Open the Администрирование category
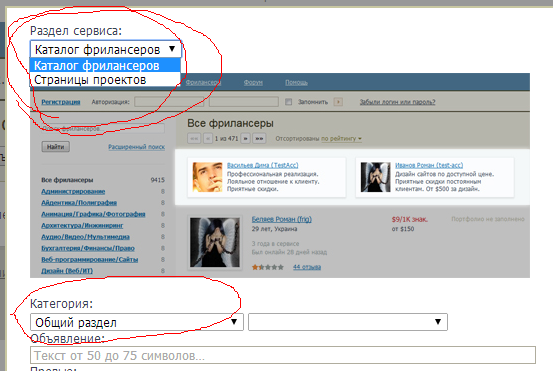The image size is (553, 371). tap(73, 191)
